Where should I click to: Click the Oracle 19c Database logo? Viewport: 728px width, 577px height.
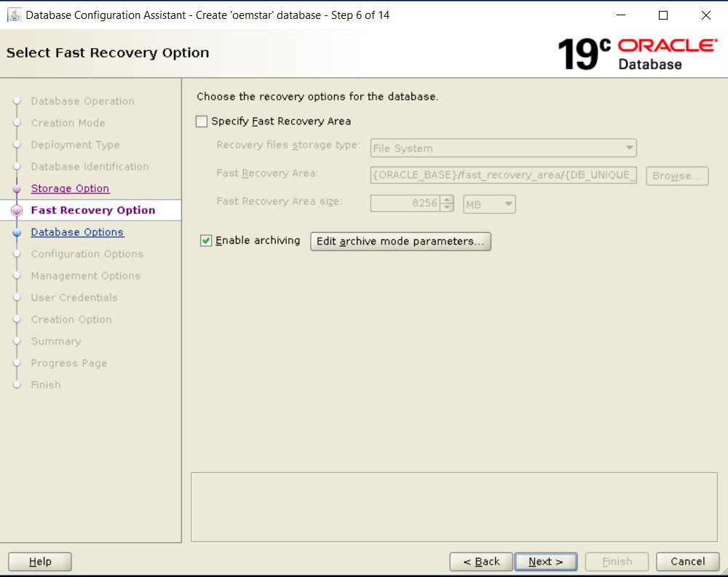637,54
